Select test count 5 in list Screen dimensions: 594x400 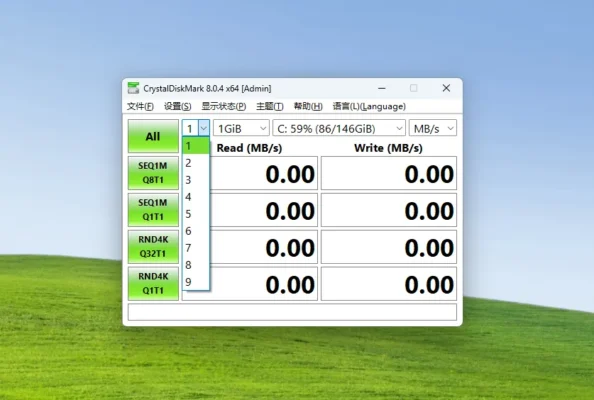click(195, 214)
